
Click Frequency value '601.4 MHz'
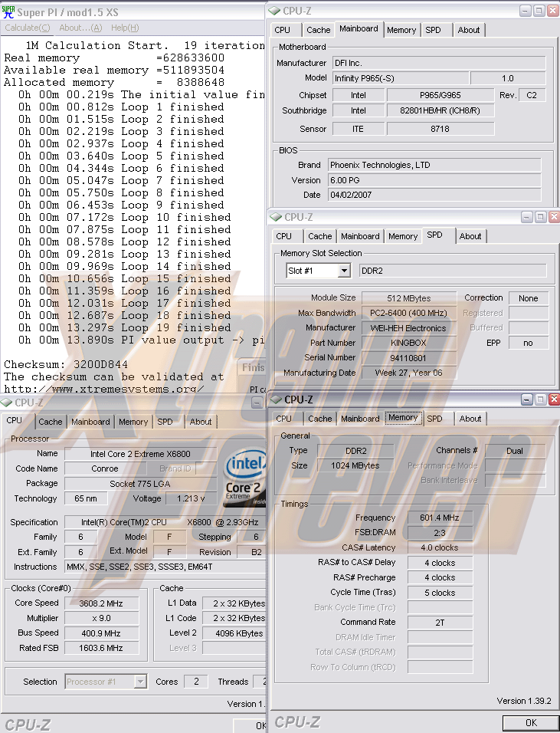click(440, 518)
